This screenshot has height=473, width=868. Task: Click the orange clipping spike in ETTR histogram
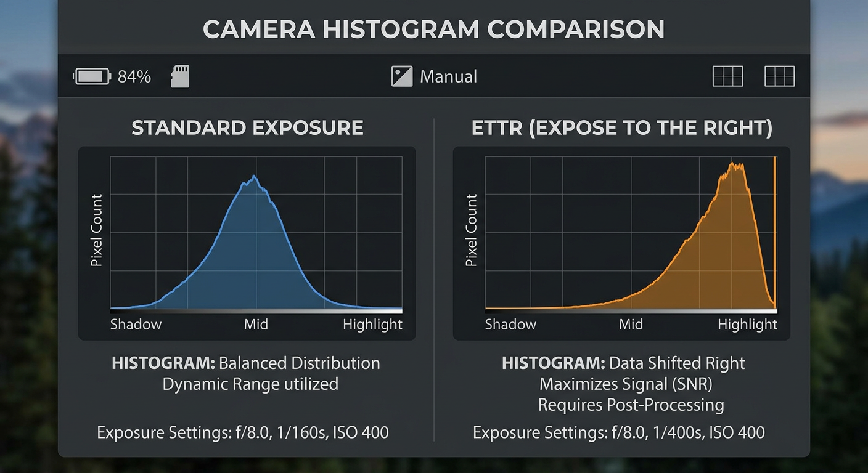pos(774,232)
